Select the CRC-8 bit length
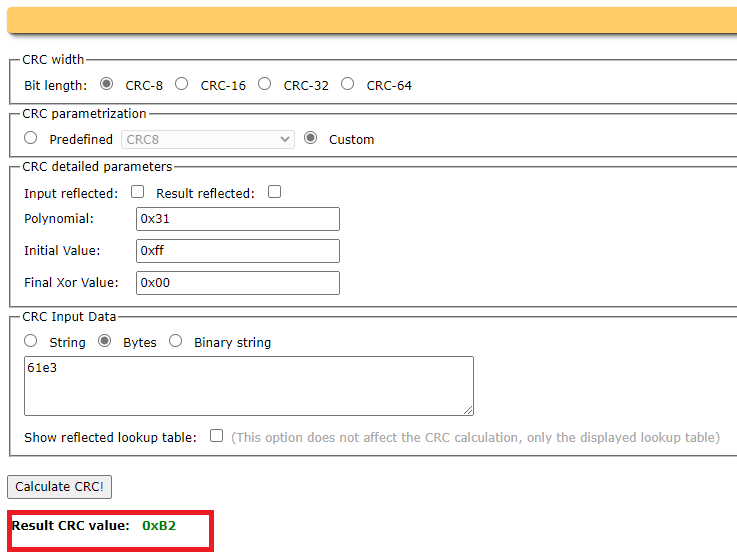The width and height of the screenshot is (737, 554). (107, 84)
